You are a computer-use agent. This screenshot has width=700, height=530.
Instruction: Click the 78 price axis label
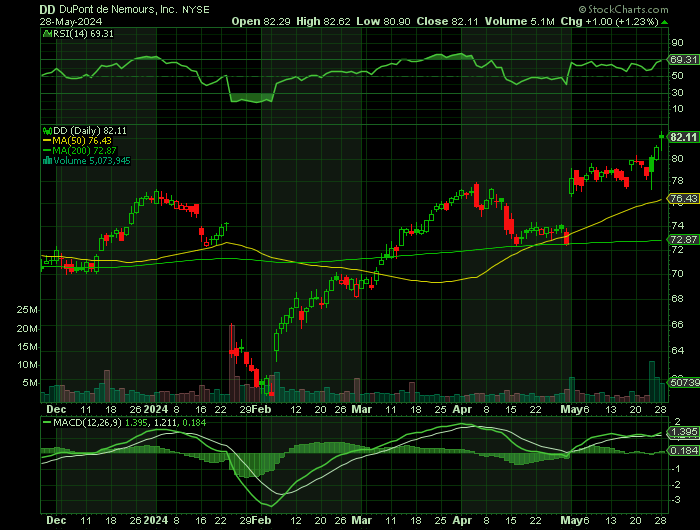(677, 181)
